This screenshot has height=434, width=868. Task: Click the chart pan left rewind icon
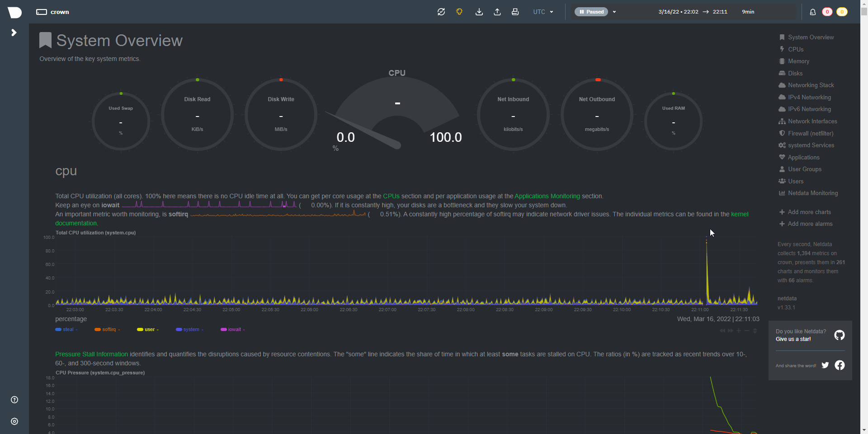click(722, 331)
